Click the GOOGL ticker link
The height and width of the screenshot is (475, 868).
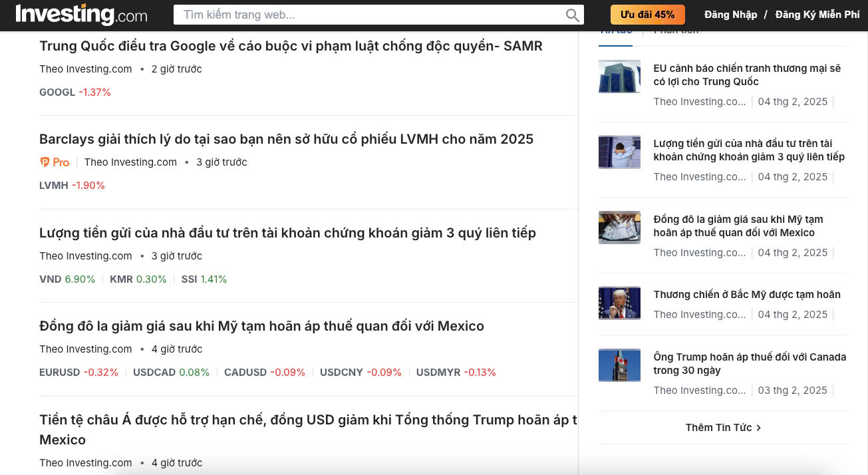click(x=57, y=92)
